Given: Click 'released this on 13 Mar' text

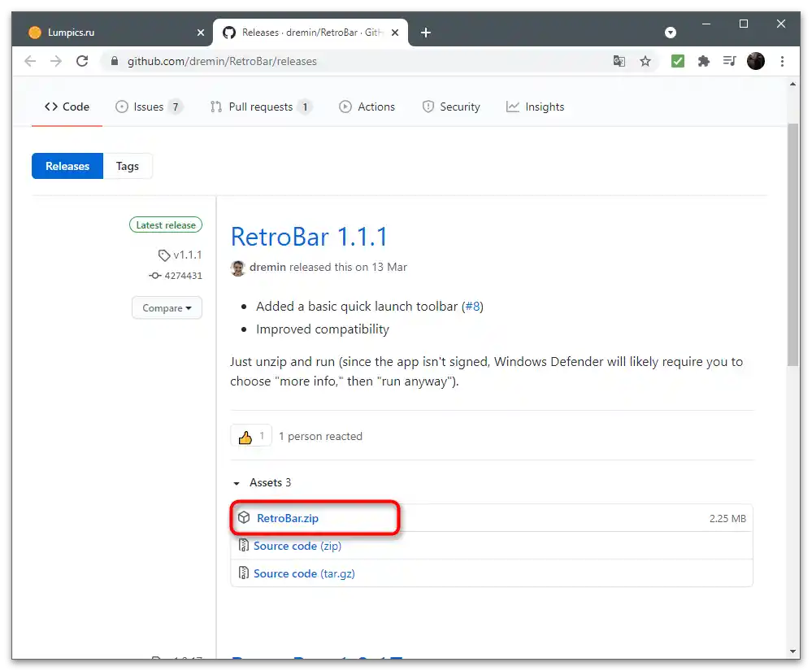Looking at the screenshot, I should (348, 267).
